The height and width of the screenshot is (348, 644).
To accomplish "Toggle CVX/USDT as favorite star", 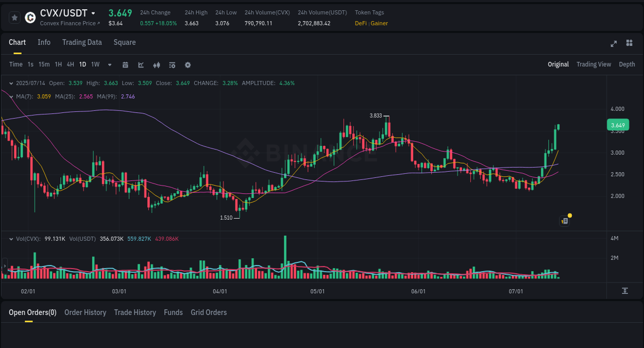I will click(x=14, y=17).
